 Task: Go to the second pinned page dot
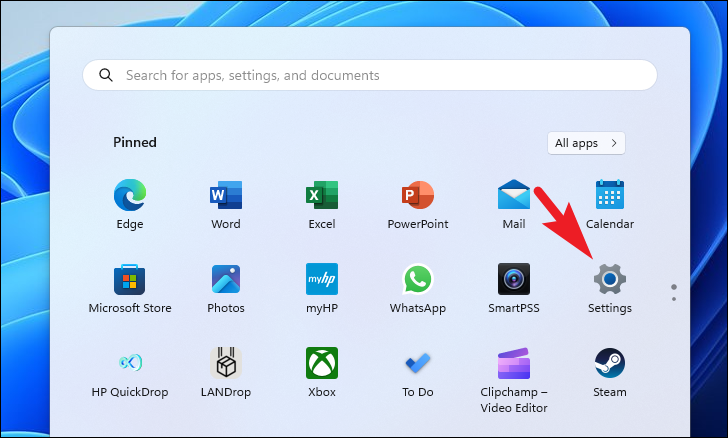pyautogui.click(x=674, y=299)
